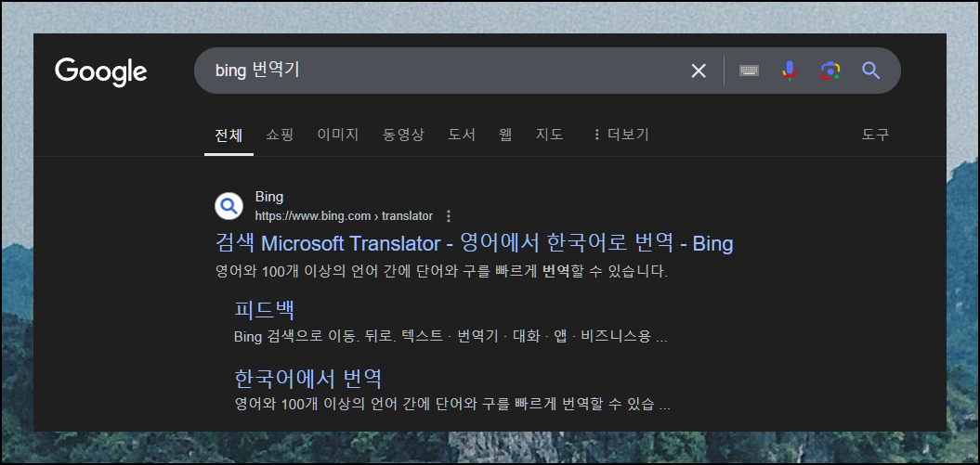The height and width of the screenshot is (465, 980).
Task: Click the text 'Bing 검색으로 이동. 뒤로. 텍스트'
Action: [x=338, y=337]
